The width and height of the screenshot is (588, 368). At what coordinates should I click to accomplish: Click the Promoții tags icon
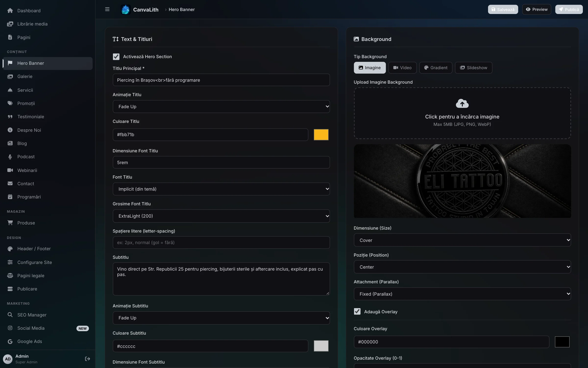(10, 103)
